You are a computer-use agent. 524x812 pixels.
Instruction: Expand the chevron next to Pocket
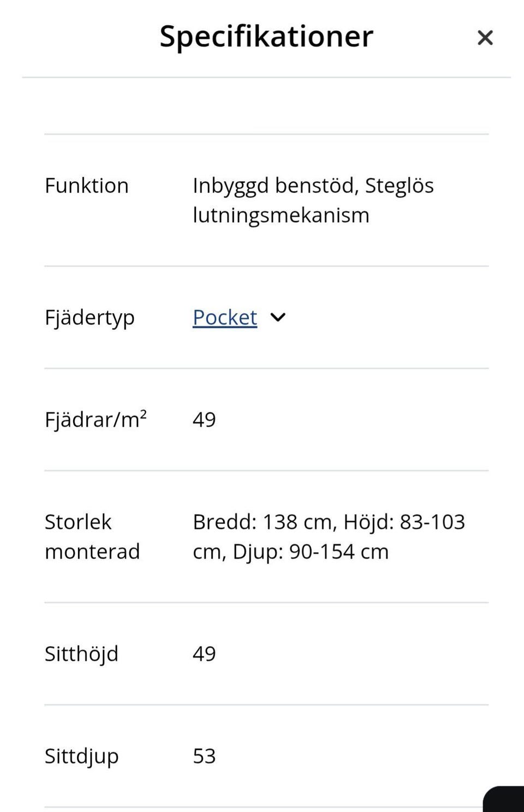tap(278, 318)
